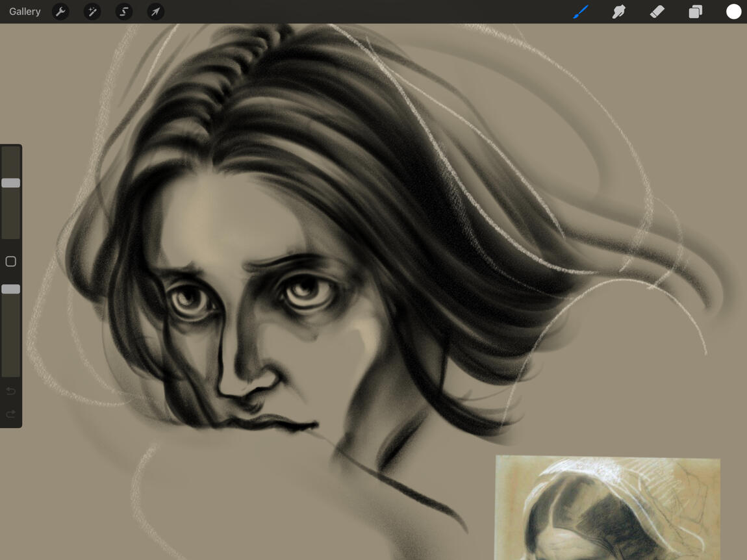Return to the Gallery
Image resolution: width=747 pixels, height=560 pixels.
25,12
